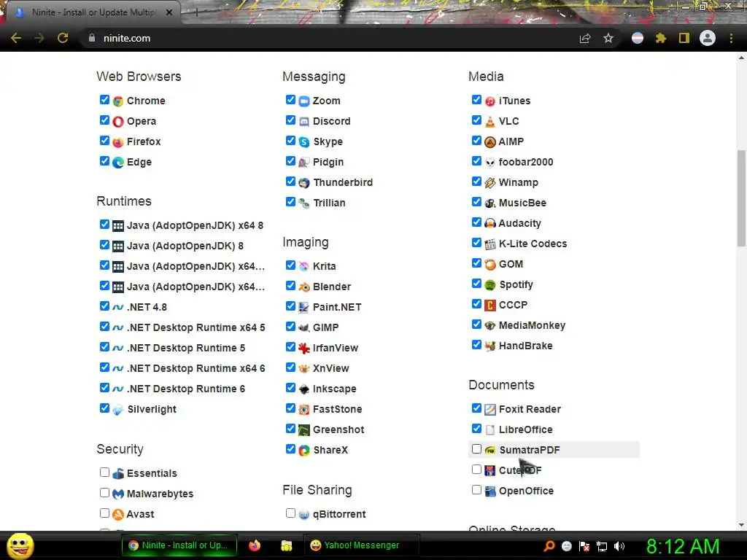747x560 pixels.
Task: Open the smiley start button on taskbar
Action: point(20,545)
